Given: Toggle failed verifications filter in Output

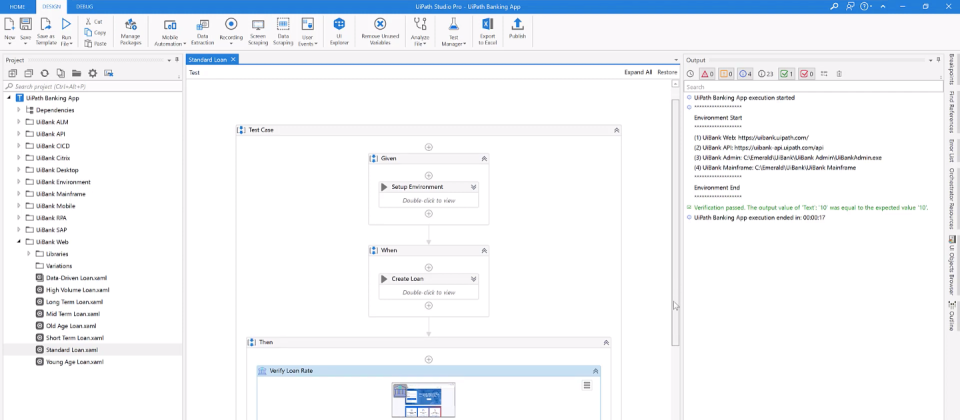Looking at the screenshot, I should [x=806, y=74].
